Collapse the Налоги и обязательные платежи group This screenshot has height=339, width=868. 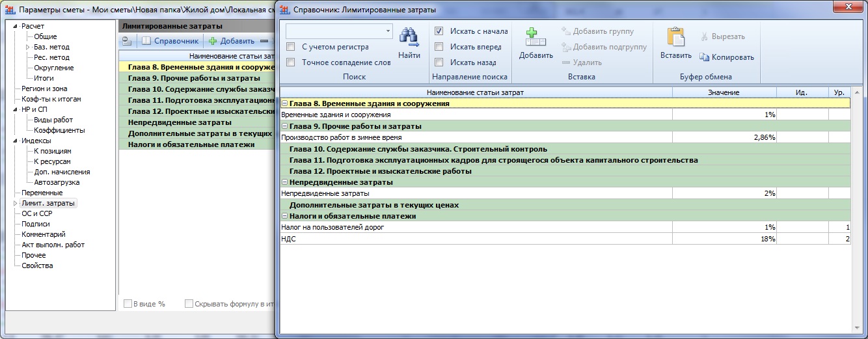pyautogui.click(x=284, y=216)
